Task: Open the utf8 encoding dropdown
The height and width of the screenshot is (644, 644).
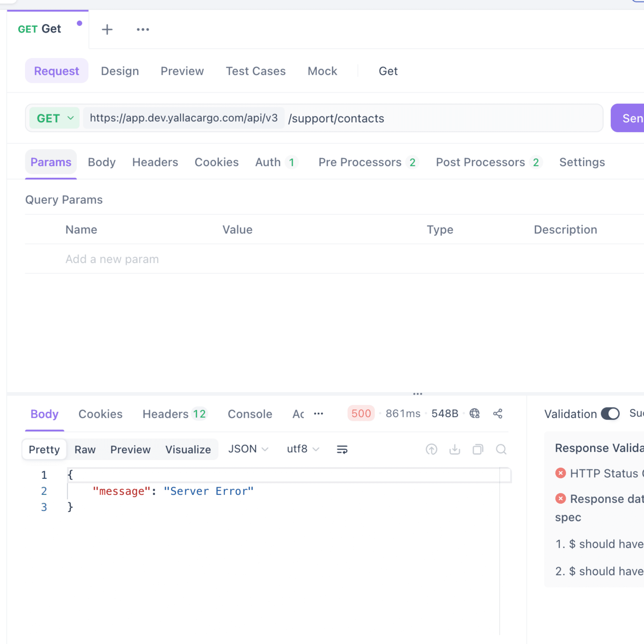Action: 303,449
